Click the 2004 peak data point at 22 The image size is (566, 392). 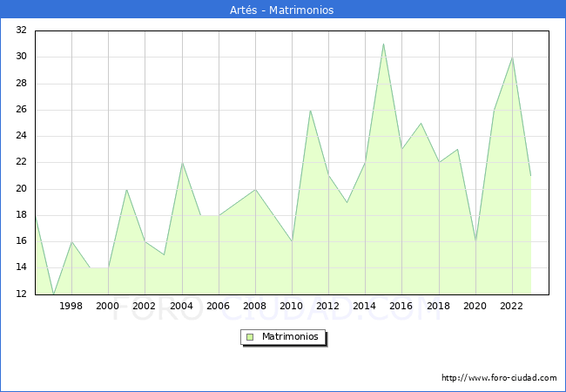click(182, 163)
